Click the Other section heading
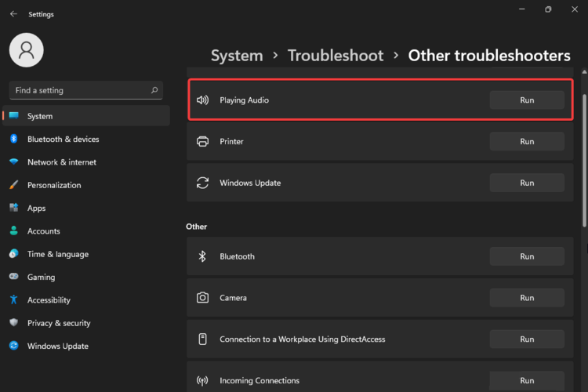The height and width of the screenshot is (392, 588). point(197,227)
